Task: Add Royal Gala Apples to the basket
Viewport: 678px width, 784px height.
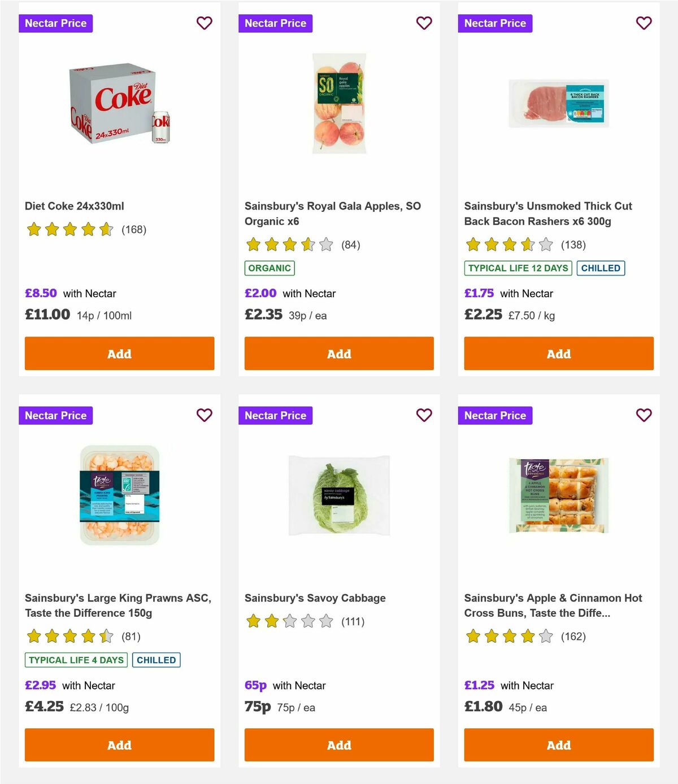Action: pos(339,353)
